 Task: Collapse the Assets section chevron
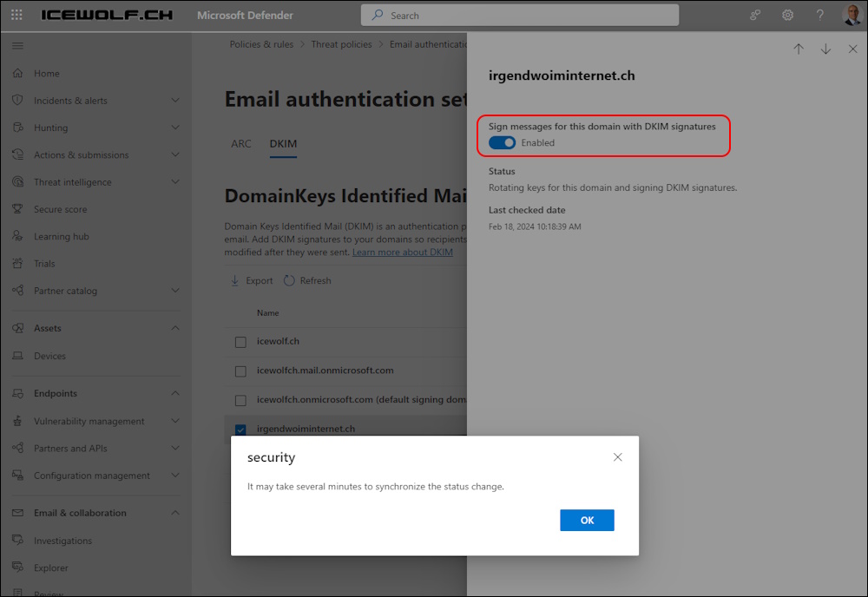pos(175,327)
